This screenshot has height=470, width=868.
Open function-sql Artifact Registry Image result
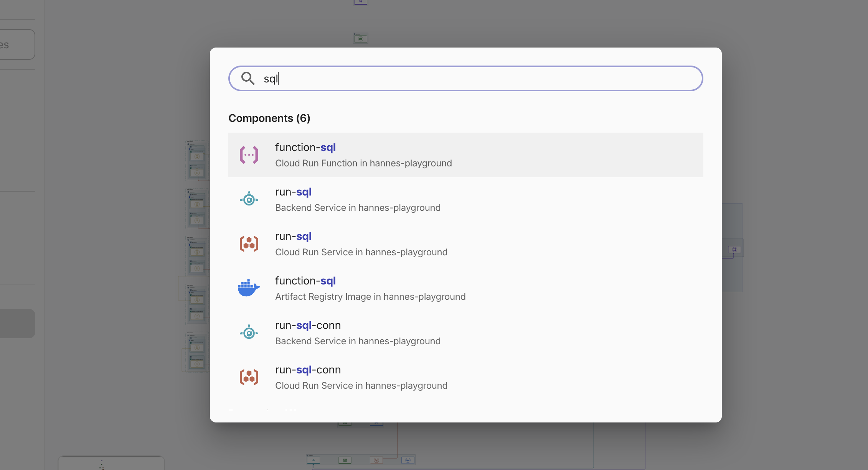(x=465, y=288)
